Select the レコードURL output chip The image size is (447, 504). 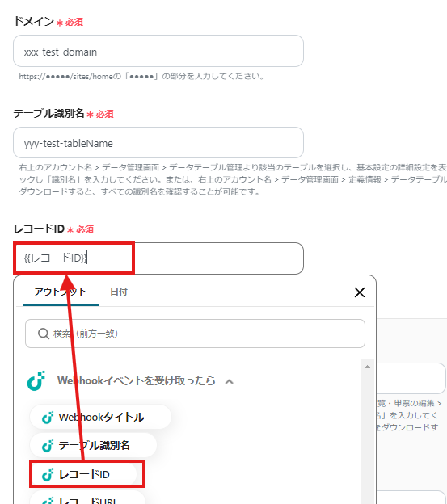(87, 498)
